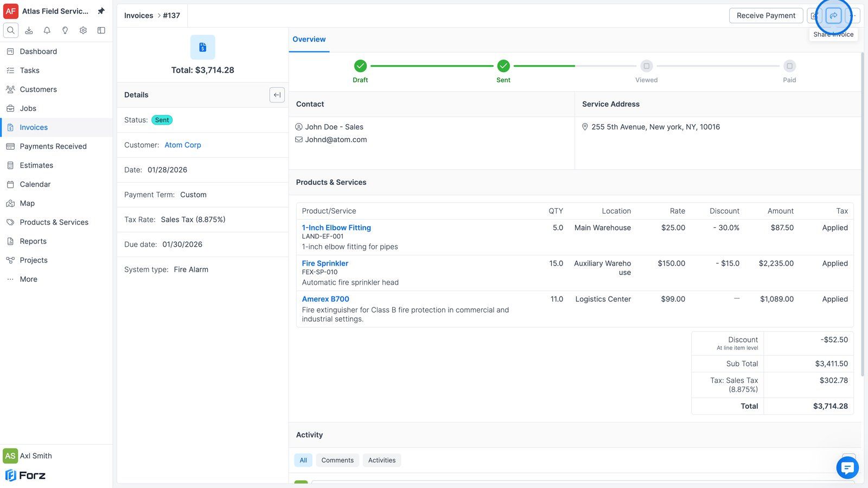Screen dimensions: 868x488
Task: Select Invoices in sidebar
Action: click(56, 127)
